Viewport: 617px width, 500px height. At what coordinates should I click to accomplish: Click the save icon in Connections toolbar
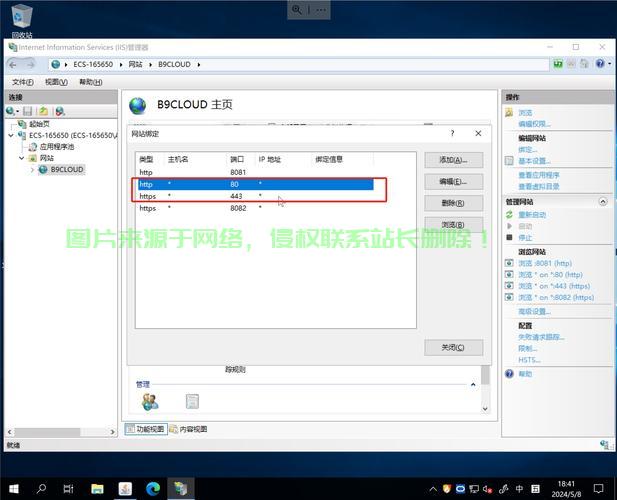[28, 111]
